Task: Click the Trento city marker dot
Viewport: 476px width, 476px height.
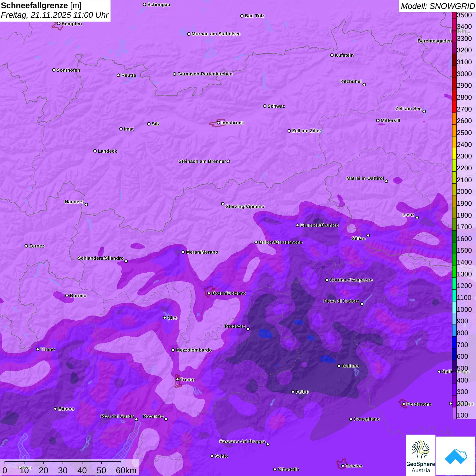Action: click(177, 379)
